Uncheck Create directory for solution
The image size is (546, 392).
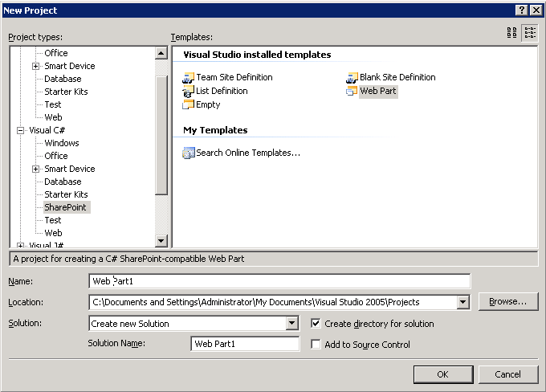[316, 324]
